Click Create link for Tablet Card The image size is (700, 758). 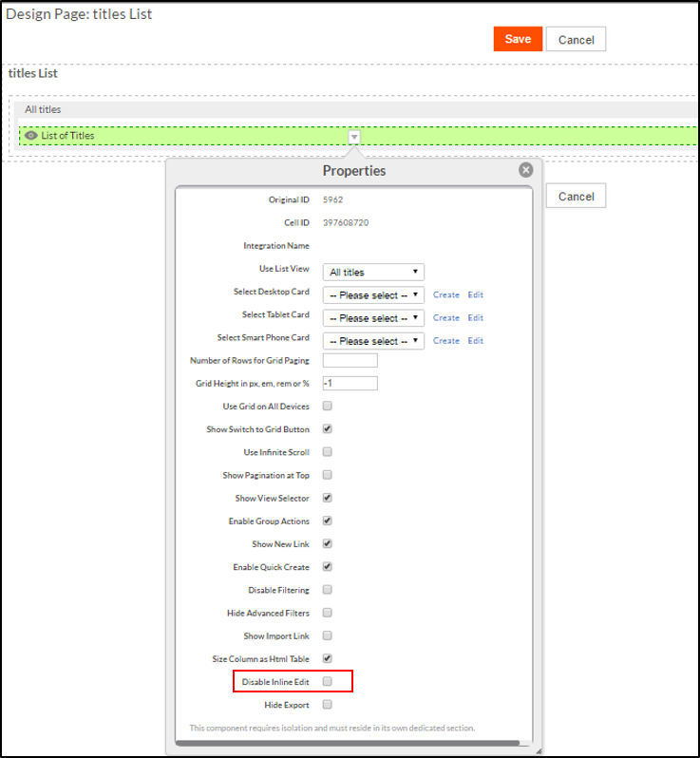(x=445, y=317)
